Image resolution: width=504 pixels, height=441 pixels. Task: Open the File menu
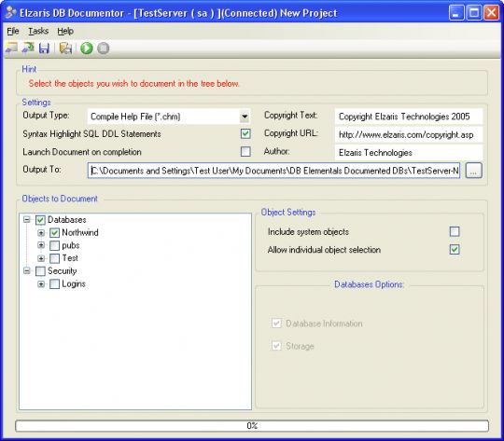tap(13, 31)
